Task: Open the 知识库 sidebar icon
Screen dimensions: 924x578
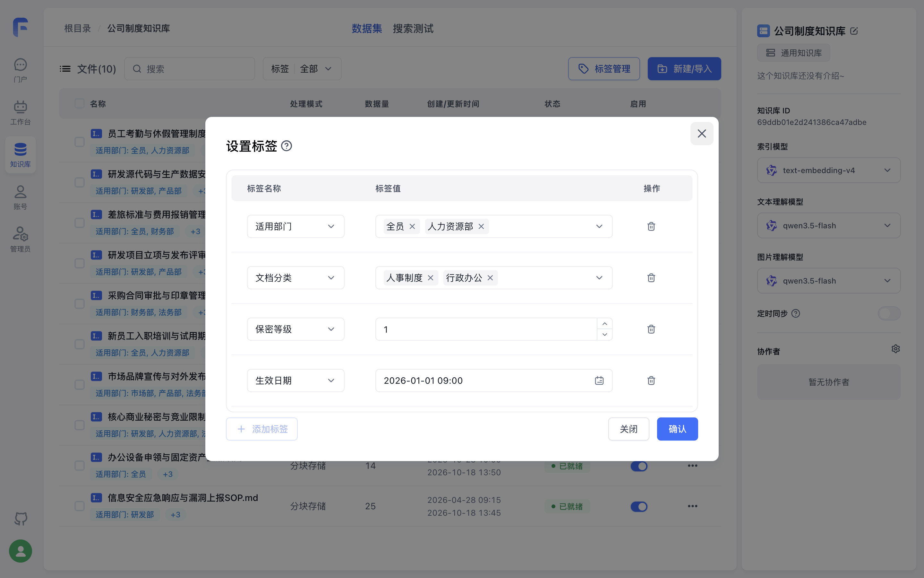Action: 20,155
